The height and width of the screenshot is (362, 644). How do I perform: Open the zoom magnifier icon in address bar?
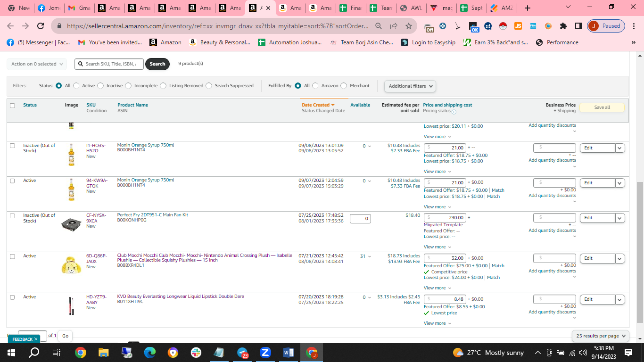[379, 26]
